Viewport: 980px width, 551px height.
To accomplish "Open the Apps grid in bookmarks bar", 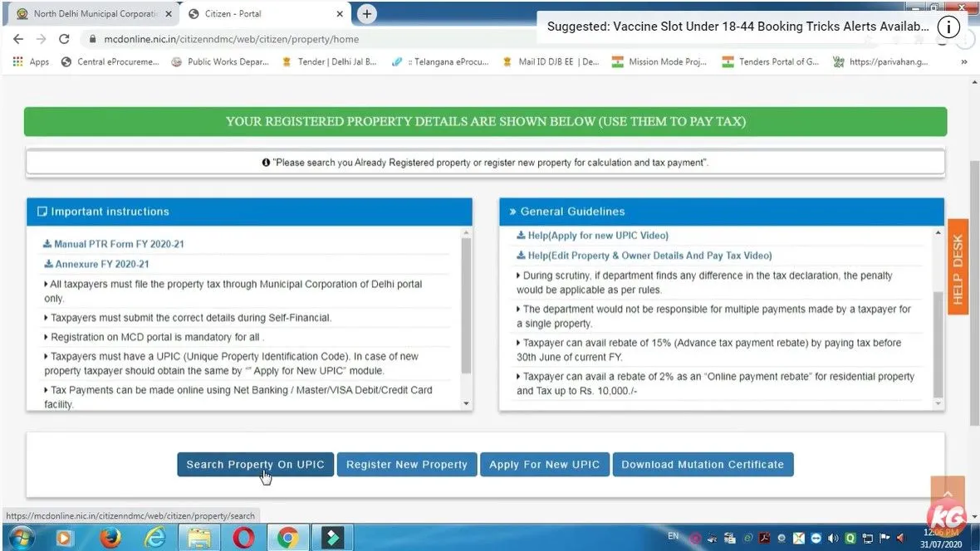I will coord(32,61).
